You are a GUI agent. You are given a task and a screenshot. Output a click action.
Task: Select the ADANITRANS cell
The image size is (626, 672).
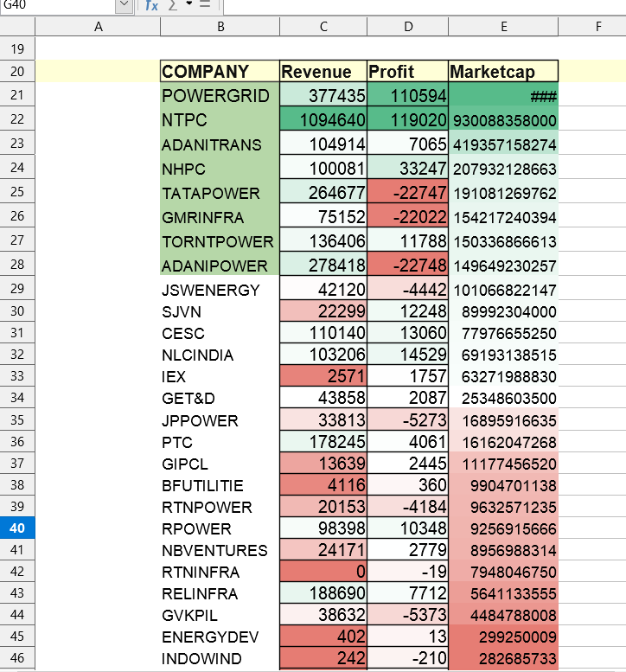[x=220, y=144]
